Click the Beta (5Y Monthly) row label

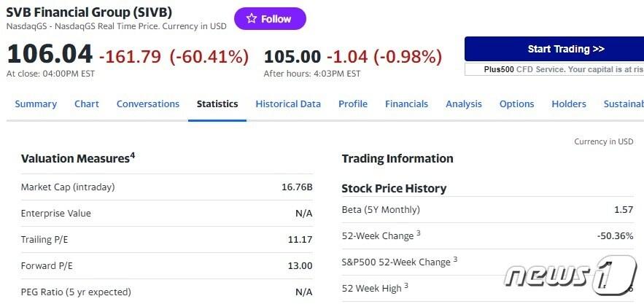click(381, 210)
